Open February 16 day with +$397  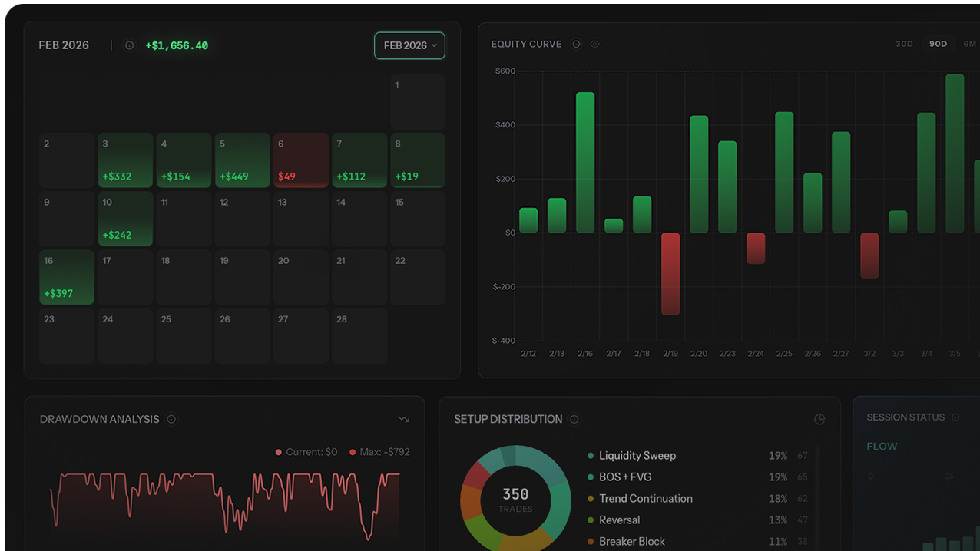click(67, 277)
